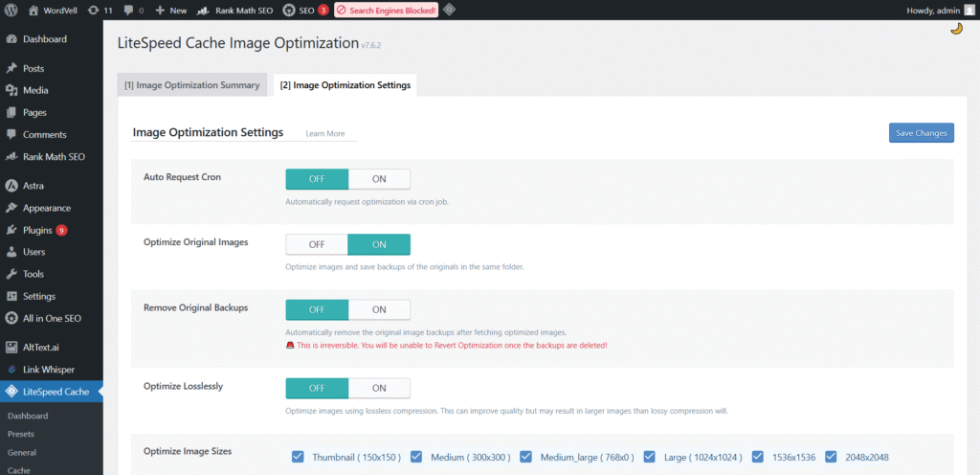The width and height of the screenshot is (980, 475).
Task: Open the Learn More link
Action: tap(325, 134)
